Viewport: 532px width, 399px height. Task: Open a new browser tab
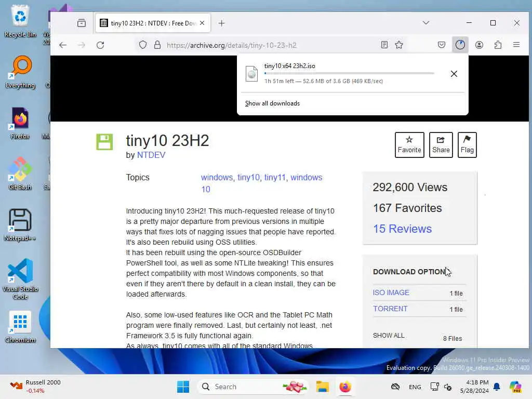coord(221,23)
